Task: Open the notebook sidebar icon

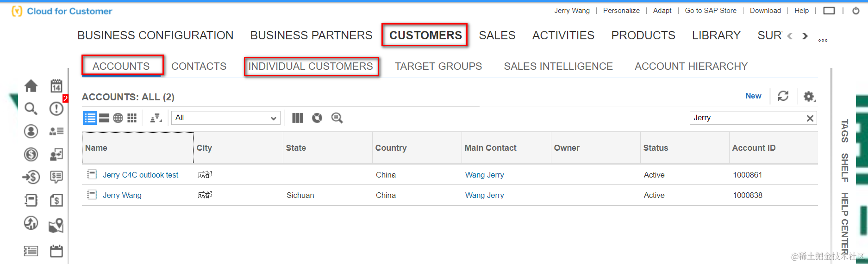Action: click(x=31, y=200)
